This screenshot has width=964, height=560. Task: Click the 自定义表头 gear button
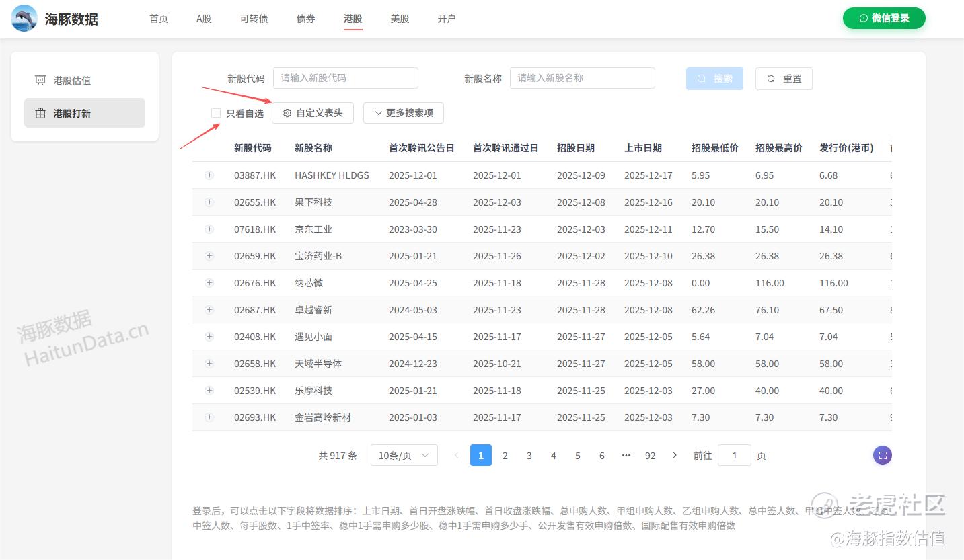313,113
